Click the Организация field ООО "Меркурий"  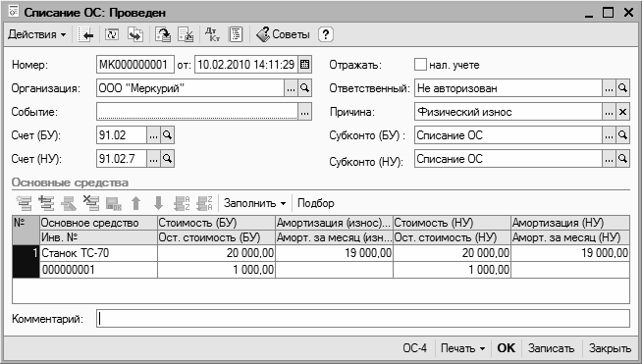tap(190, 88)
